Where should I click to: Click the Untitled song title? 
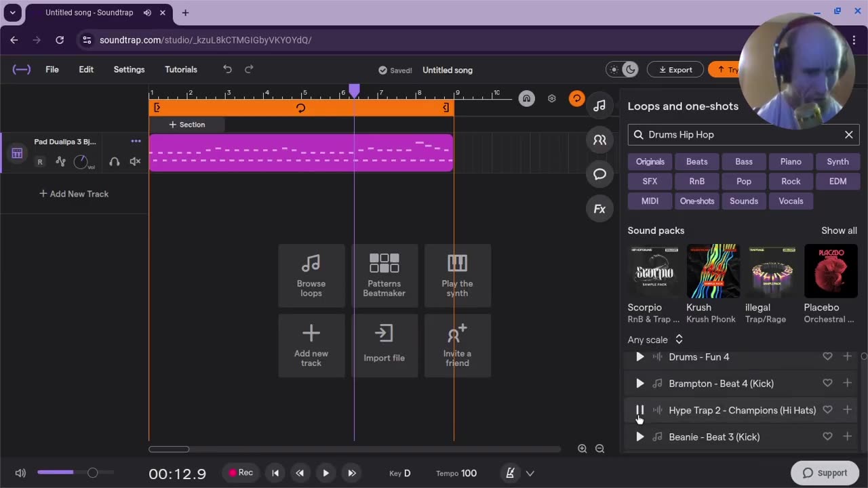[448, 70]
